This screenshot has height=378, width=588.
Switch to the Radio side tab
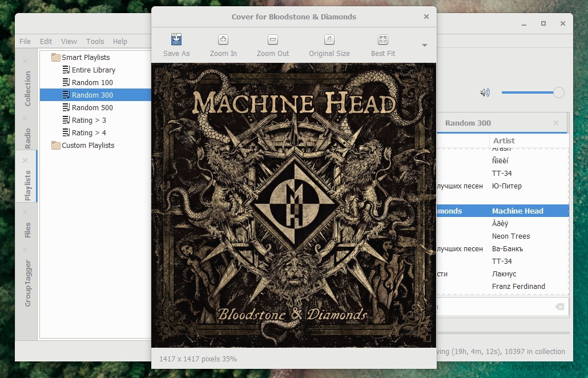click(27, 138)
